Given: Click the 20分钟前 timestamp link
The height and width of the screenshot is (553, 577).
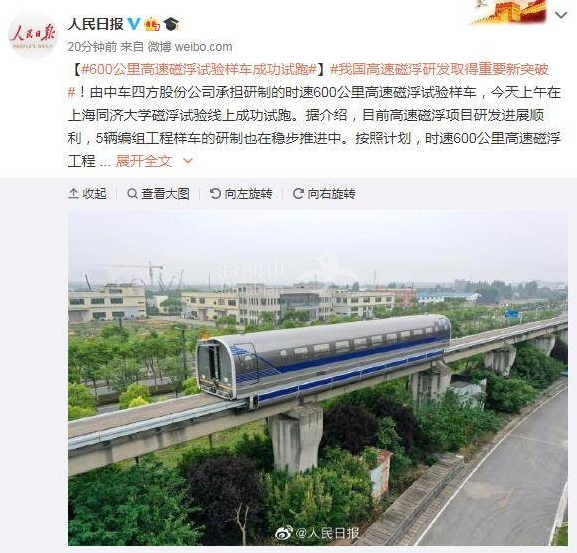Looking at the screenshot, I should [92, 47].
